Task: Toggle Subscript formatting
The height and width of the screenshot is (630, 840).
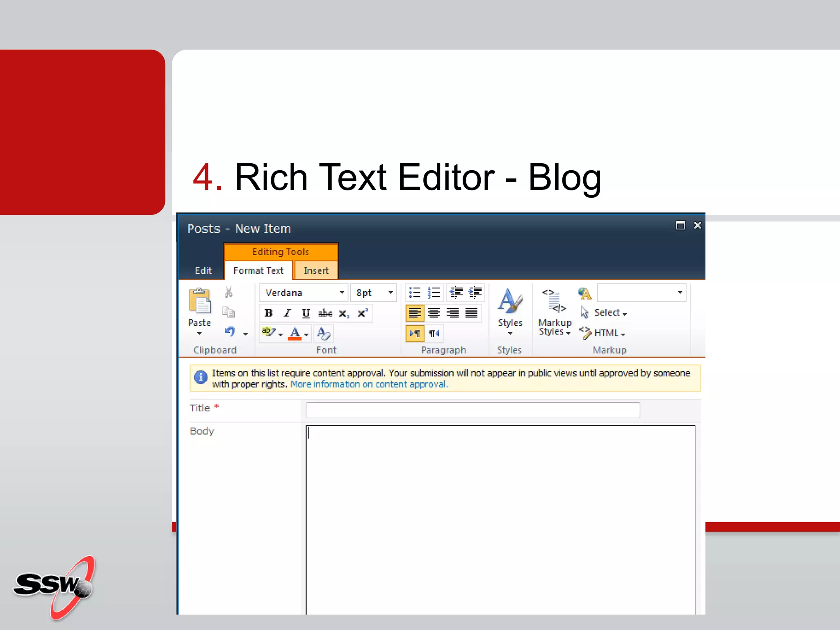Action: [344, 313]
